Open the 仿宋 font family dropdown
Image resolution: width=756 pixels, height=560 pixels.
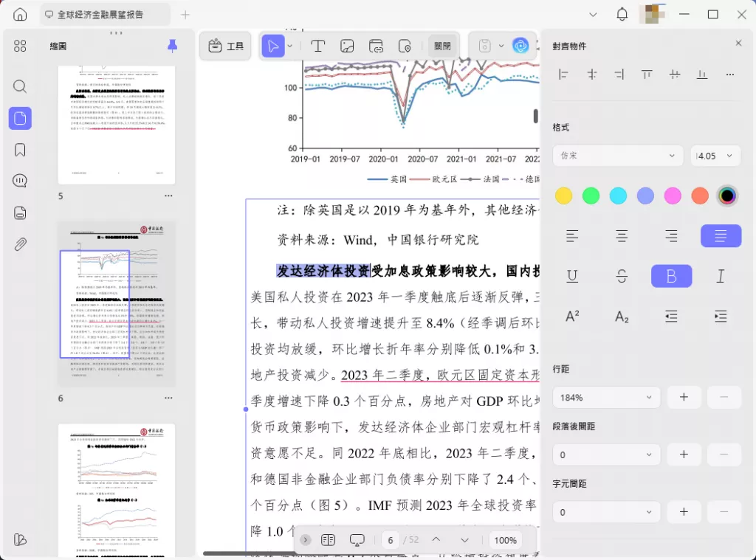618,156
